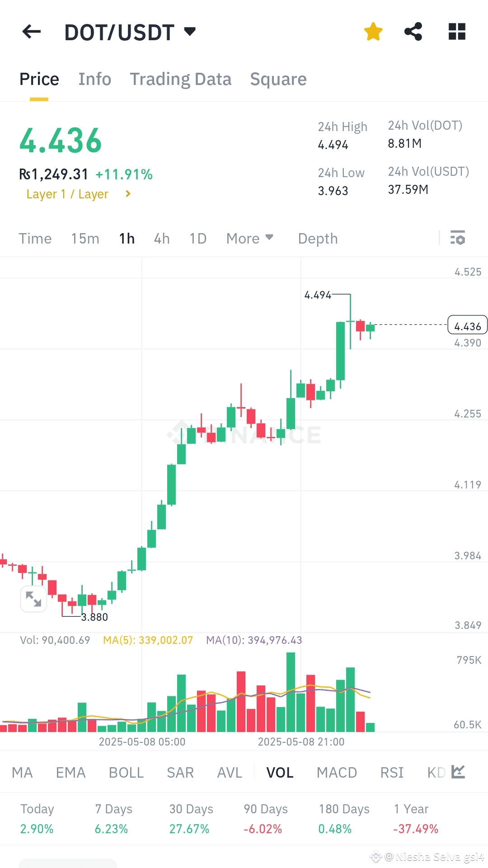This screenshot has height=868, width=488.
Task: Toggle the favorite star for DOT/USDT
Action: point(373,32)
